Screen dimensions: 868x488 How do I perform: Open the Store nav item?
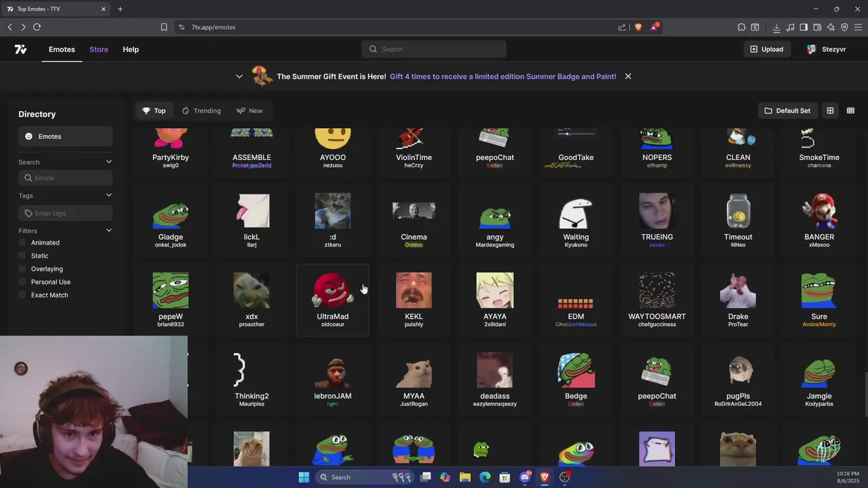click(x=99, y=49)
